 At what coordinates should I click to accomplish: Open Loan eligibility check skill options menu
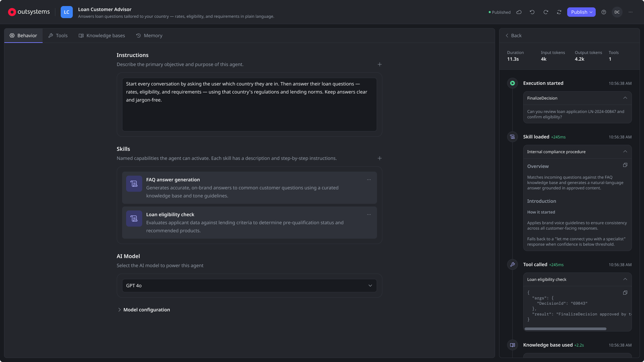(369, 215)
